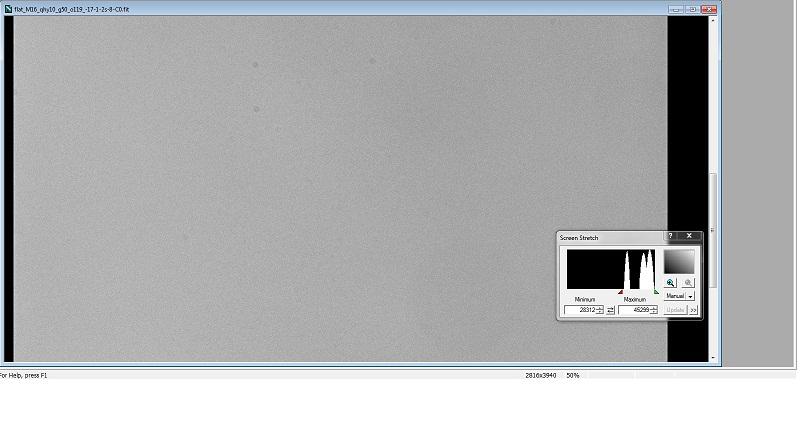This screenshot has width=800, height=430.
Task: Click the zoom-in magnifier in Screen Stretch
Action: pos(670,283)
